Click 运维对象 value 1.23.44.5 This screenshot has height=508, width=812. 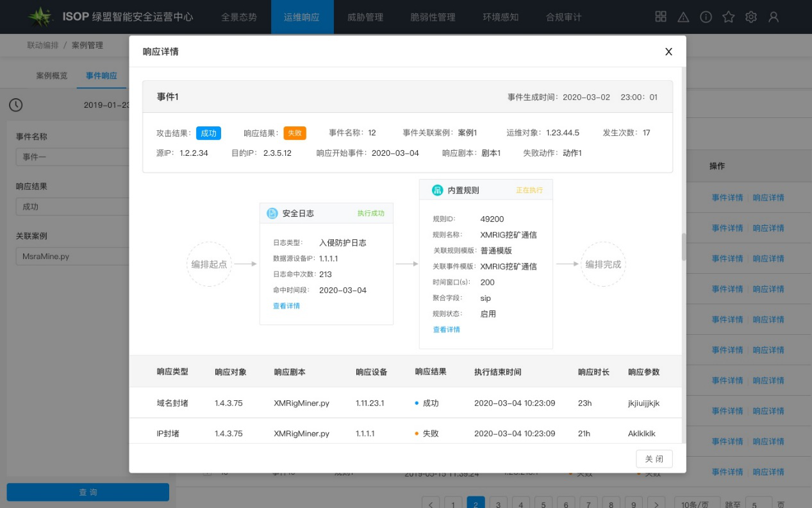point(563,133)
